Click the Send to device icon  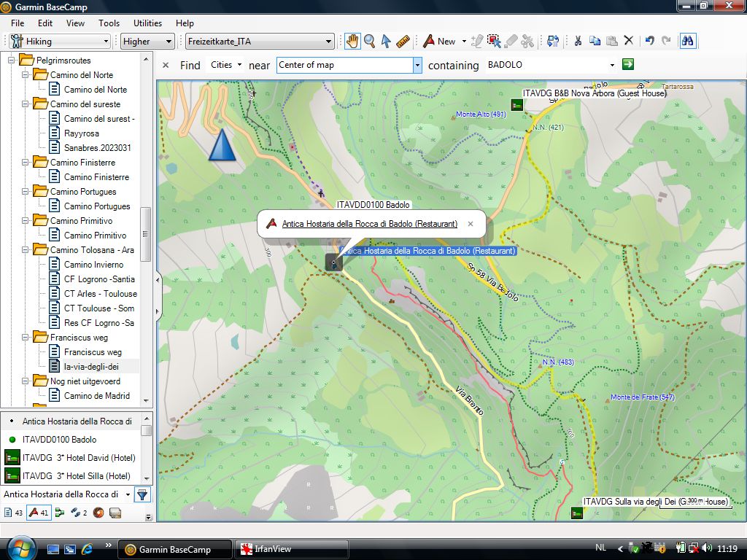coord(553,42)
